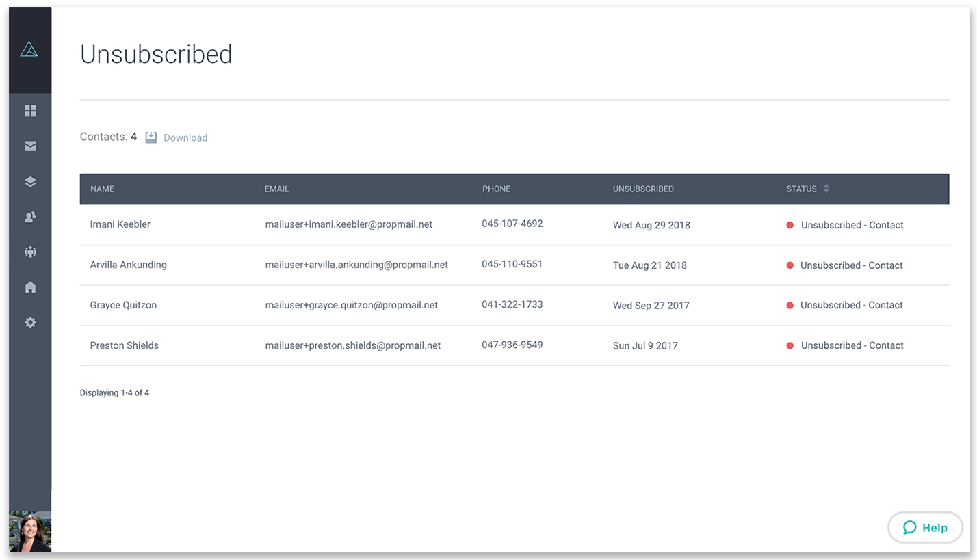The height and width of the screenshot is (560, 977).
Task: Open the settings gear sidebar icon
Action: [30, 322]
